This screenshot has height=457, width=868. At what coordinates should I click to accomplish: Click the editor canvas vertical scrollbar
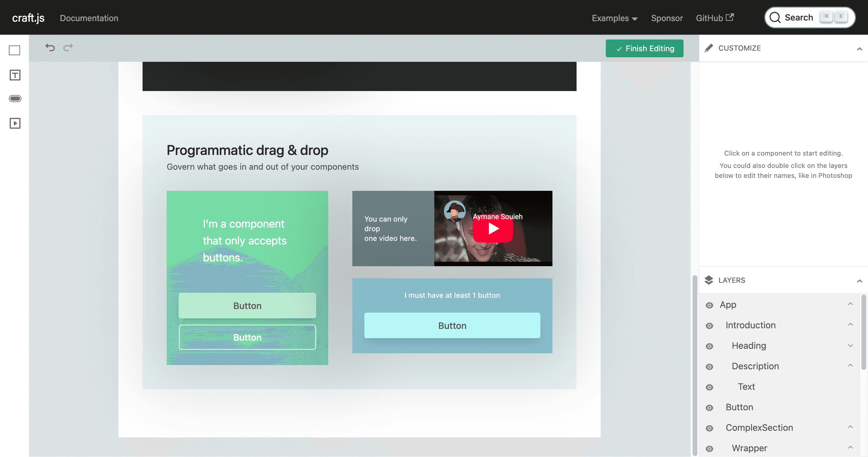point(694,365)
